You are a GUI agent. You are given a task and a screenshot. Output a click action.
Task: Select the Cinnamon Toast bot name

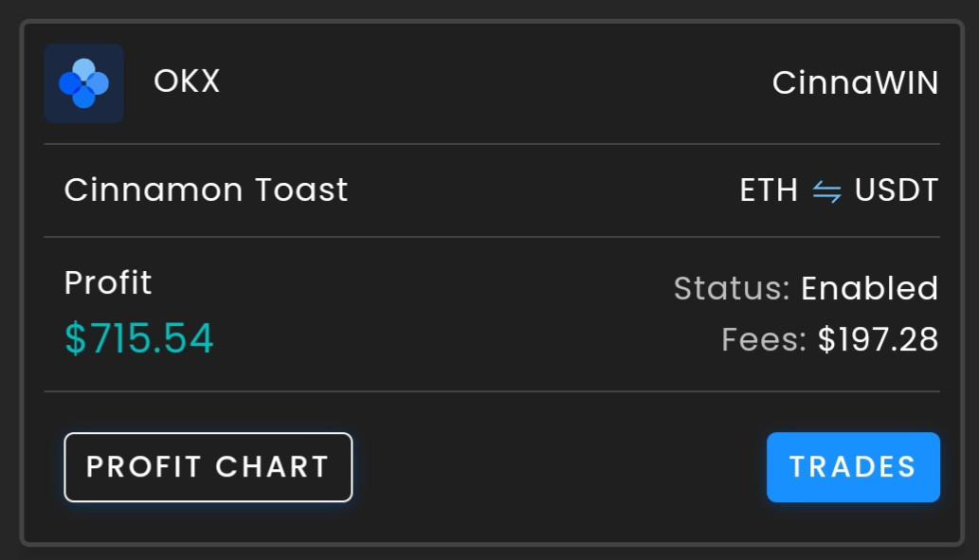[x=206, y=190]
